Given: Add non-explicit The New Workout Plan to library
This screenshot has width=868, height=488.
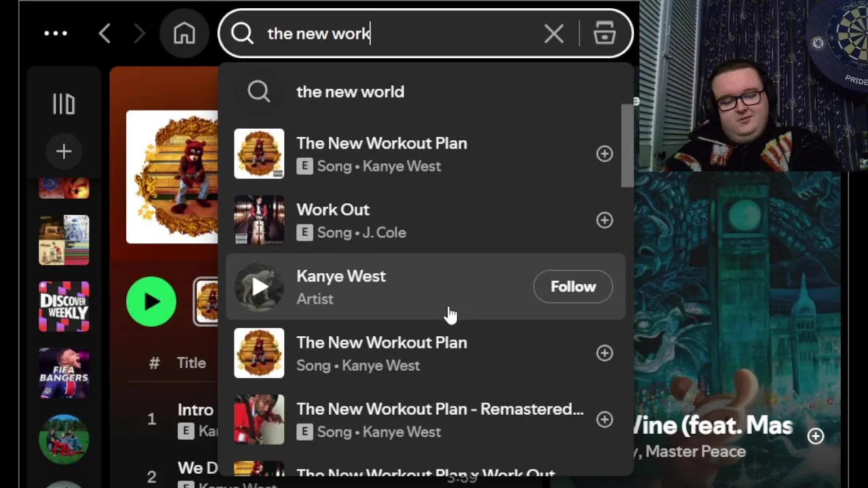Looking at the screenshot, I should tap(604, 353).
